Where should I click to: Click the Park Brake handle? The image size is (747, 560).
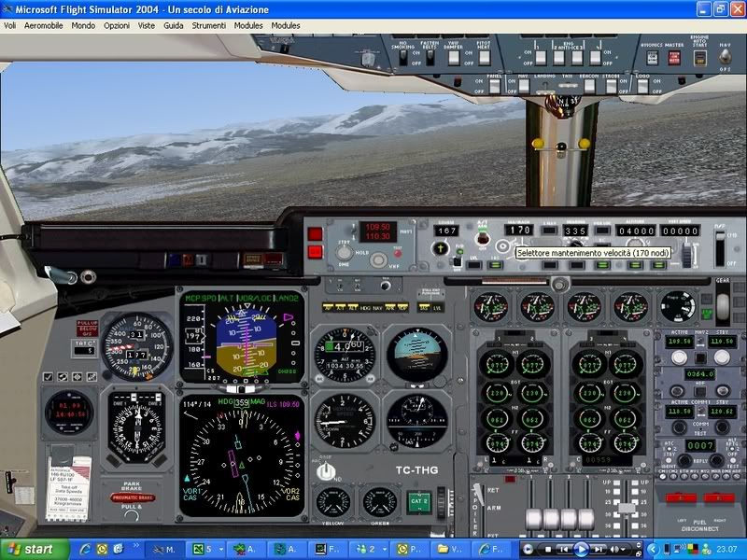tap(133, 498)
